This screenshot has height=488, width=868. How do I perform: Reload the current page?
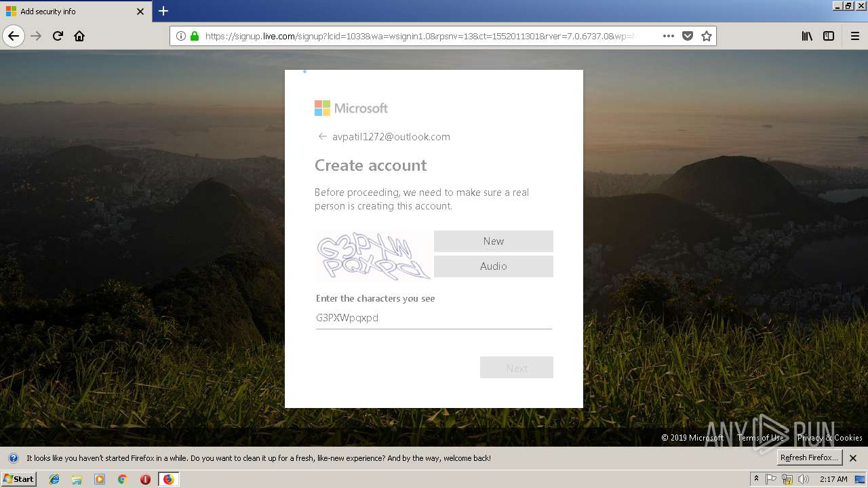tap(58, 36)
